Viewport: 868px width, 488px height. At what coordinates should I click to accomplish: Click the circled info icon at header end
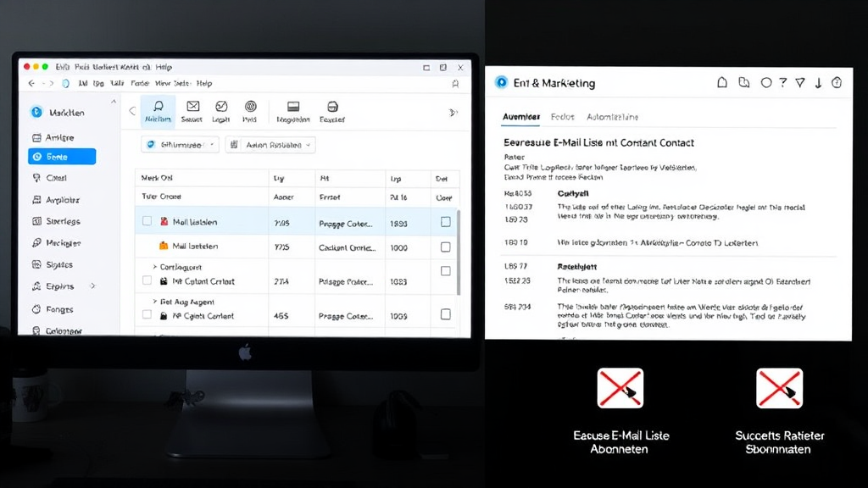coord(837,82)
